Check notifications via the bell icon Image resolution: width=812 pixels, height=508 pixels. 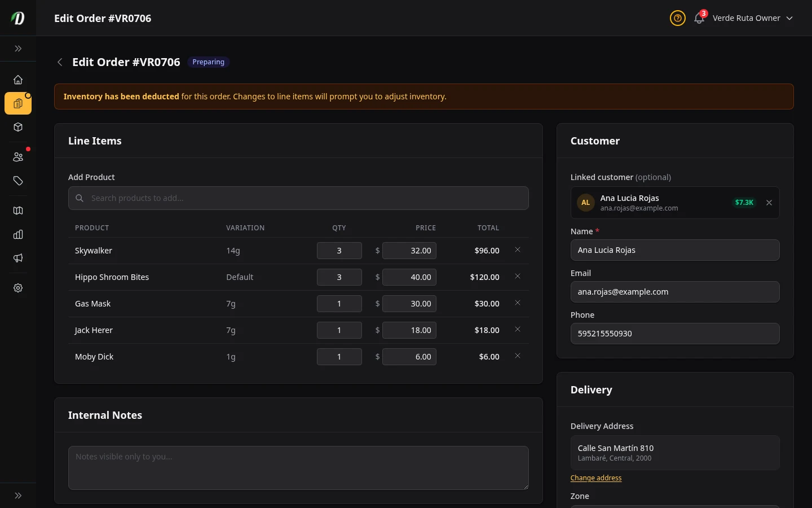click(x=699, y=18)
